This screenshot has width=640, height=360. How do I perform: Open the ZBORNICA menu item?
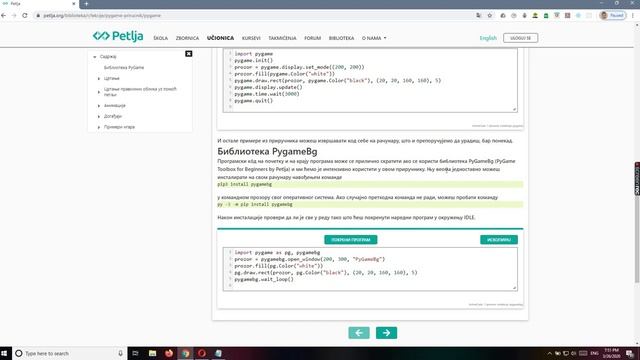187,38
